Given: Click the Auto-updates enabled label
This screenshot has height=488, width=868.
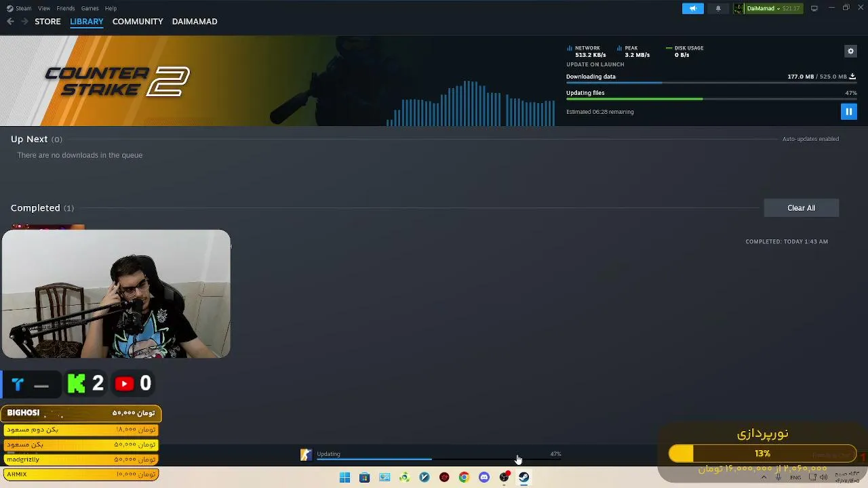Looking at the screenshot, I should coord(810,139).
